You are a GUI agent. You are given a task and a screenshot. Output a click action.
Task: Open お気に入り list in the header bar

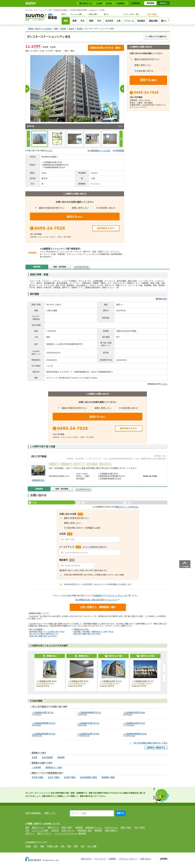click(86, 3)
